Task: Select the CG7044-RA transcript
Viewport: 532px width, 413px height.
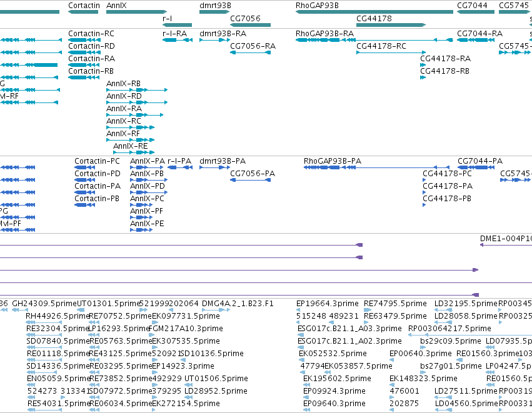Action: (476, 40)
